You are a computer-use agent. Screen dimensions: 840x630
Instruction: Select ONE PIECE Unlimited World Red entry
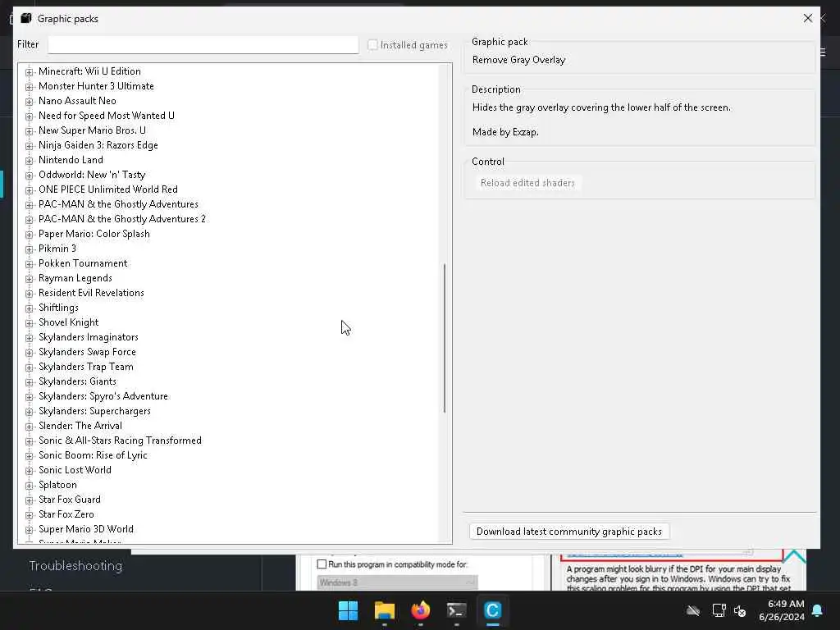(x=107, y=189)
